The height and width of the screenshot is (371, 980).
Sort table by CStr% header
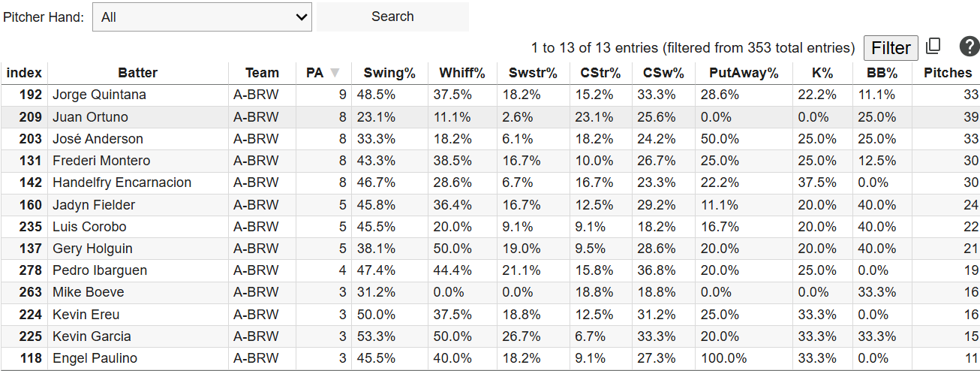point(600,73)
